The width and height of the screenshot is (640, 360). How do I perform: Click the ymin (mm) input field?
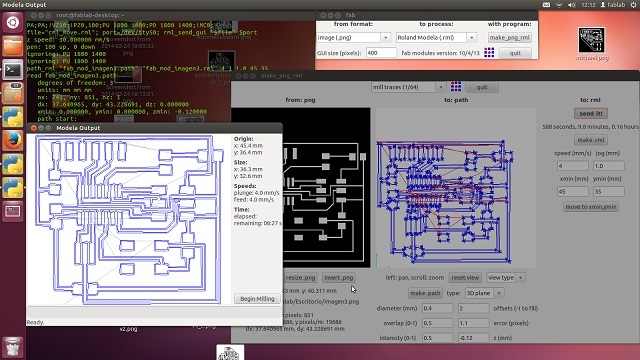pos(609,191)
